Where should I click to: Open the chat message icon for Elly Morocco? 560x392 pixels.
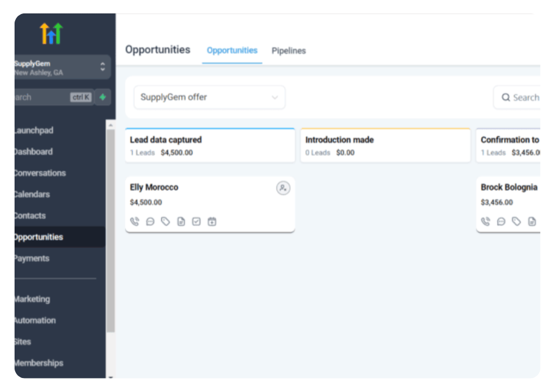(x=150, y=222)
